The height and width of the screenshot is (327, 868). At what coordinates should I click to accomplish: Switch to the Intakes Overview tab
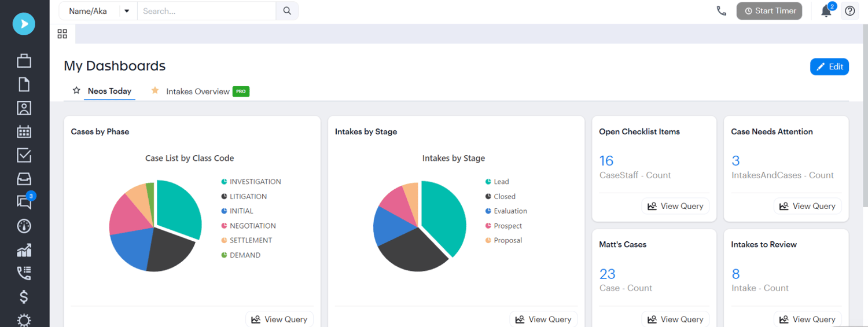198,91
